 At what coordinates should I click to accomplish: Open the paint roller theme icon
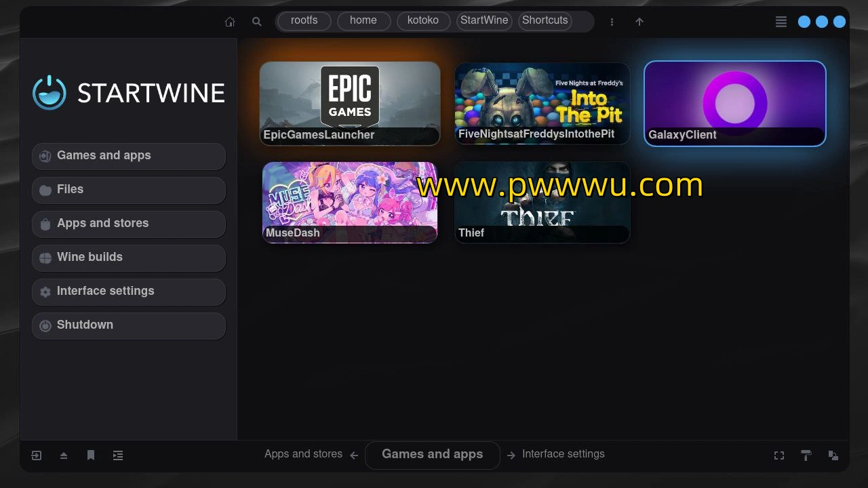(806, 455)
